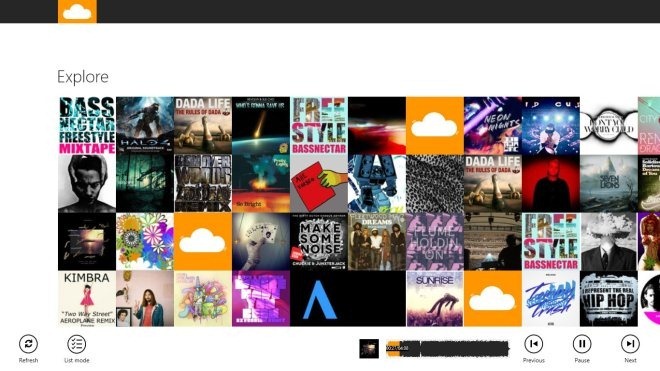The image size is (660, 371).
Task: Open the dark green forest tile
Action: [x=145, y=184]
